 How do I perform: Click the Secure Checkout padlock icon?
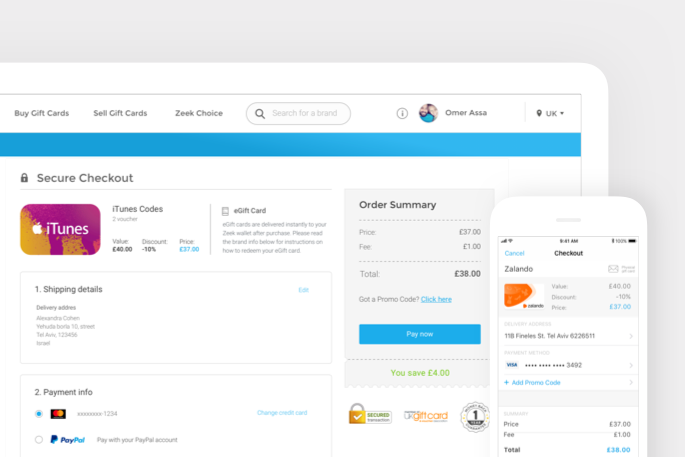[x=24, y=178]
